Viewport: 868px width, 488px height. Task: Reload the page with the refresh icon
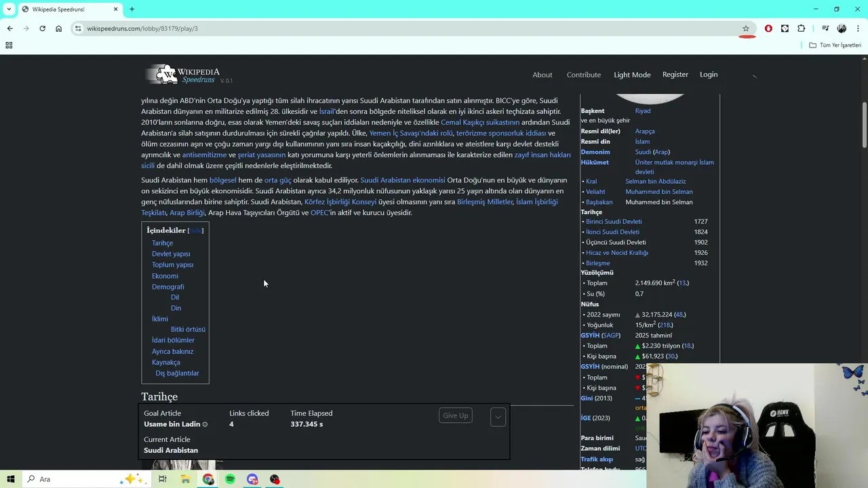(42, 28)
